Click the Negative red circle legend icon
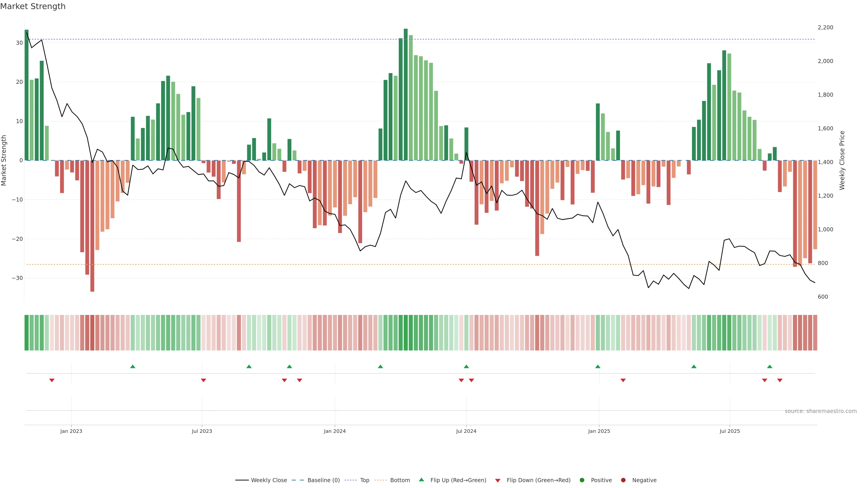 point(623,480)
